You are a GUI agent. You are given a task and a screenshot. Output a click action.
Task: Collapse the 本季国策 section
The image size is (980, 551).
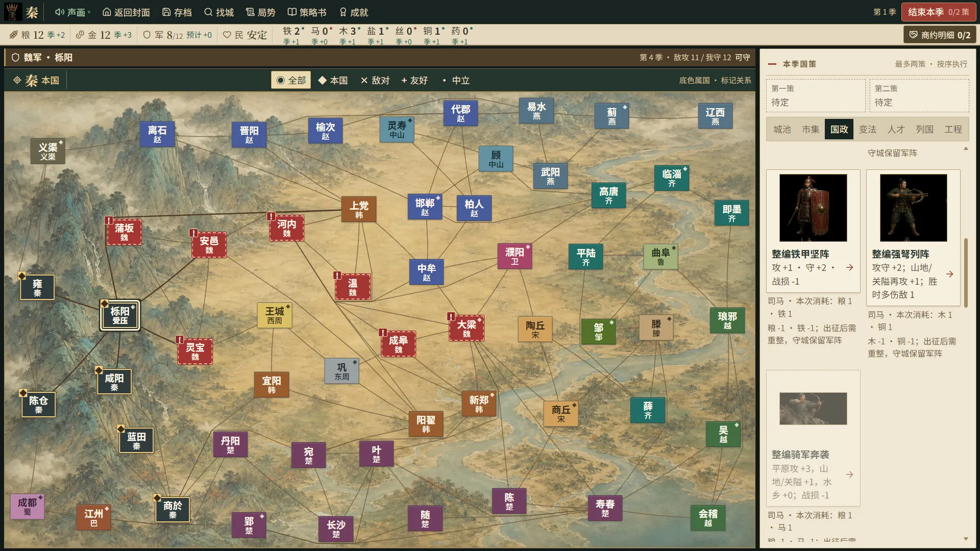tap(772, 64)
